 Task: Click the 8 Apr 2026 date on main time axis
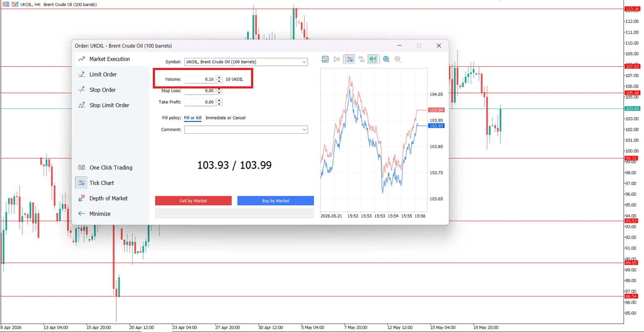10,327
